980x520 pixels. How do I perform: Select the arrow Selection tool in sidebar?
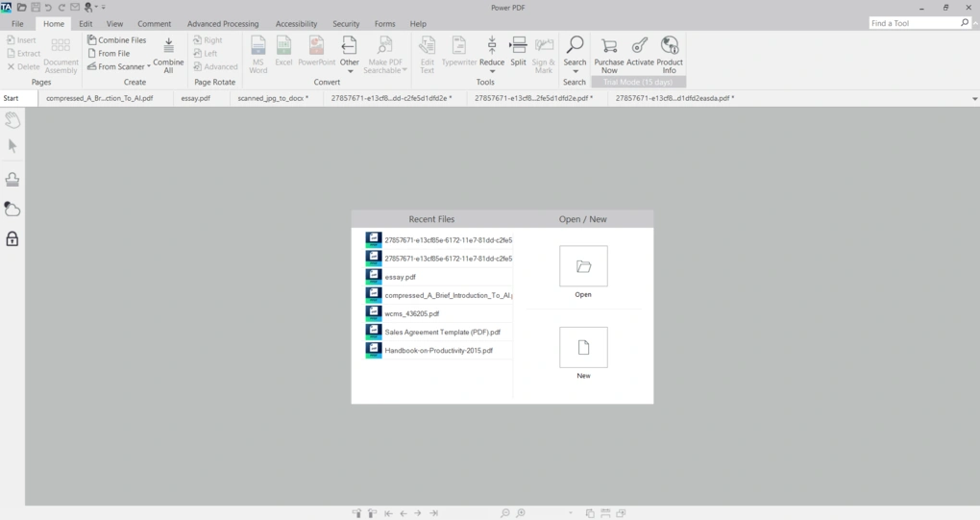[x=12, y=146]
